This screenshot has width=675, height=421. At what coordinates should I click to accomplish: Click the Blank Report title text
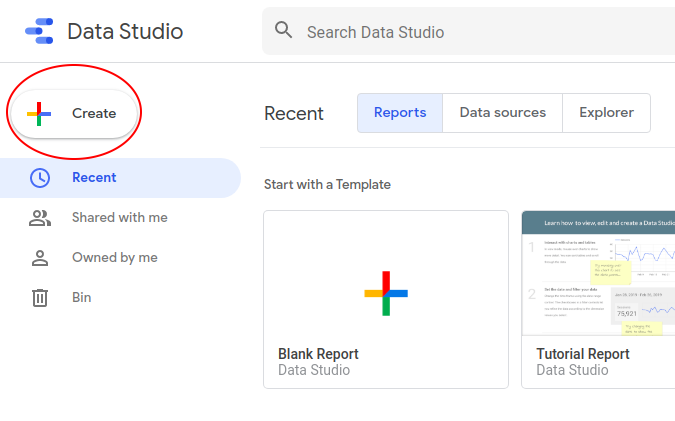[x=318, y=354]
